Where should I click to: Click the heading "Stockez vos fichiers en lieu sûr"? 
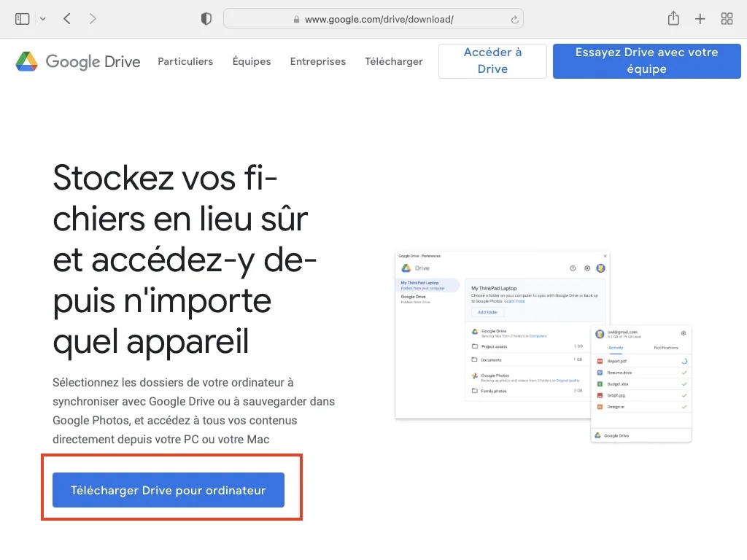185,260
